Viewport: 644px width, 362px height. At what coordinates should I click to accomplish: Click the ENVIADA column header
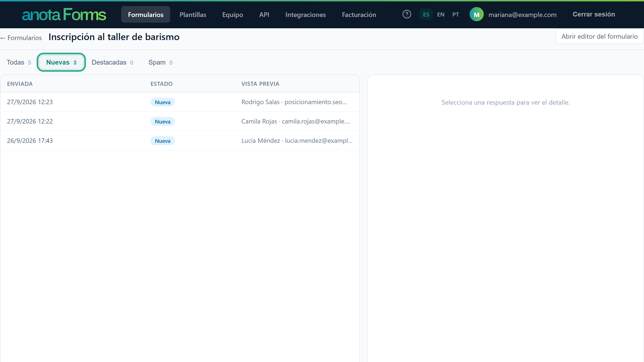pos(20,84)
